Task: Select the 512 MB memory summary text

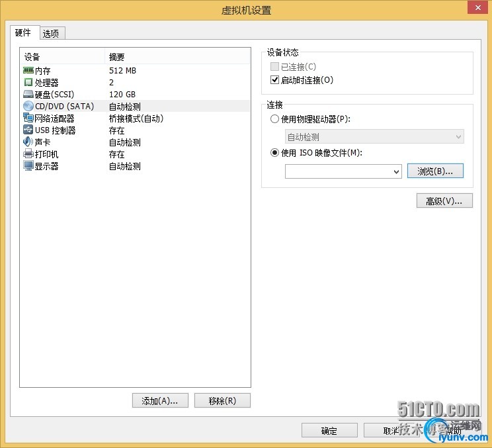Action: (123, 71)
